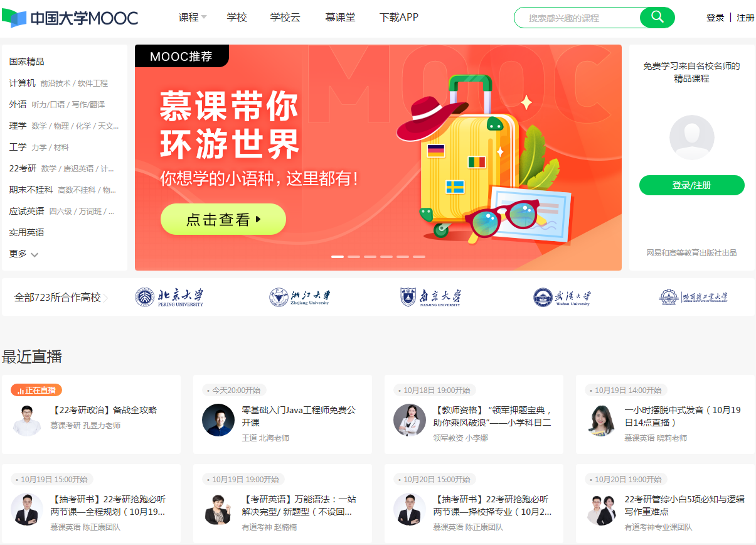Image resolution: width=756 pixels, height=545 pixels.
Task: Open 计算机 category in the sidebar
Action: coord(22,83)
